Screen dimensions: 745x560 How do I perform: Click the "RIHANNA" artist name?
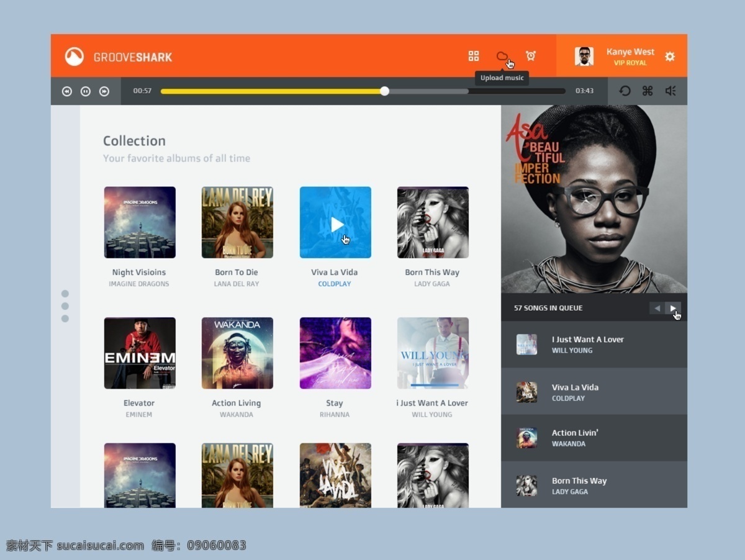335,415
